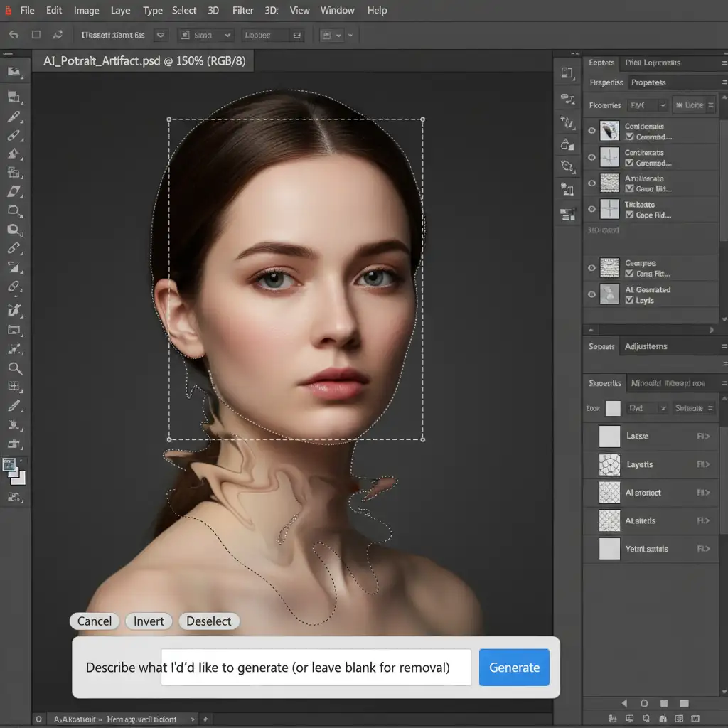Click the top icon in collapsed panel strip

point(567,73)
